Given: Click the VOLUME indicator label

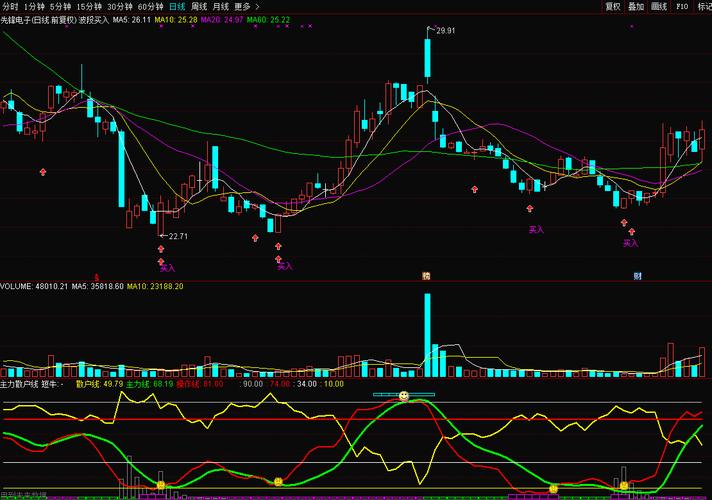Looking at the screenshot, I should 18,286.
